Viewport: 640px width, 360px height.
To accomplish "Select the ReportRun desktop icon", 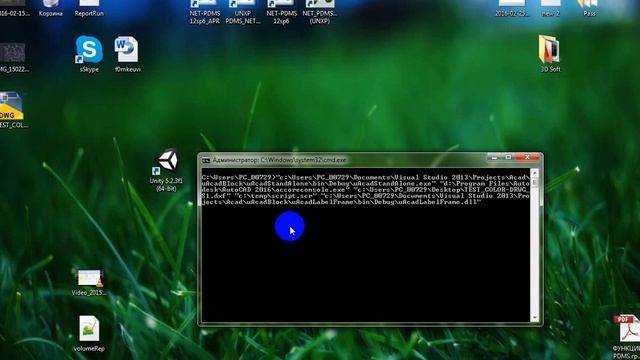I will [89, 8].
